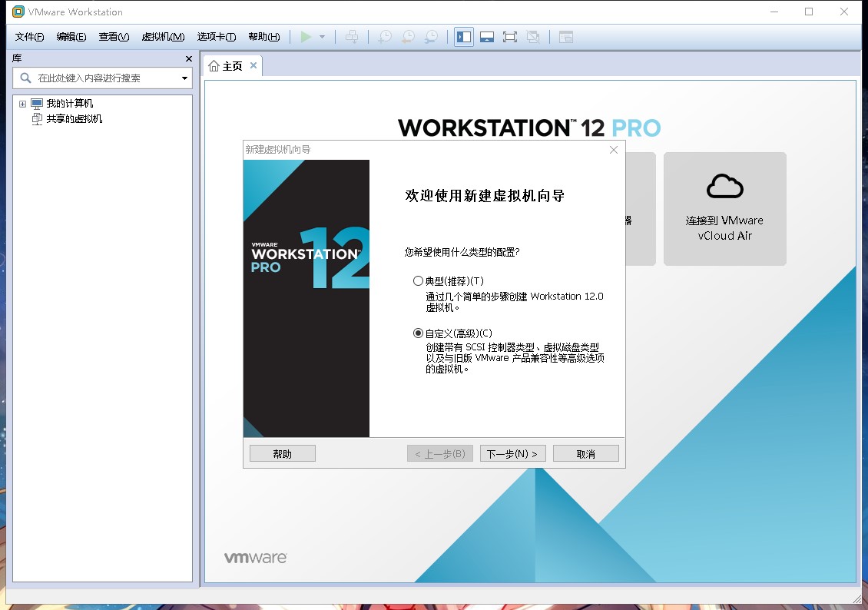Screen dimensions: 868x610
Task: Click the 取消 cancel button
Action: point(585,454)
